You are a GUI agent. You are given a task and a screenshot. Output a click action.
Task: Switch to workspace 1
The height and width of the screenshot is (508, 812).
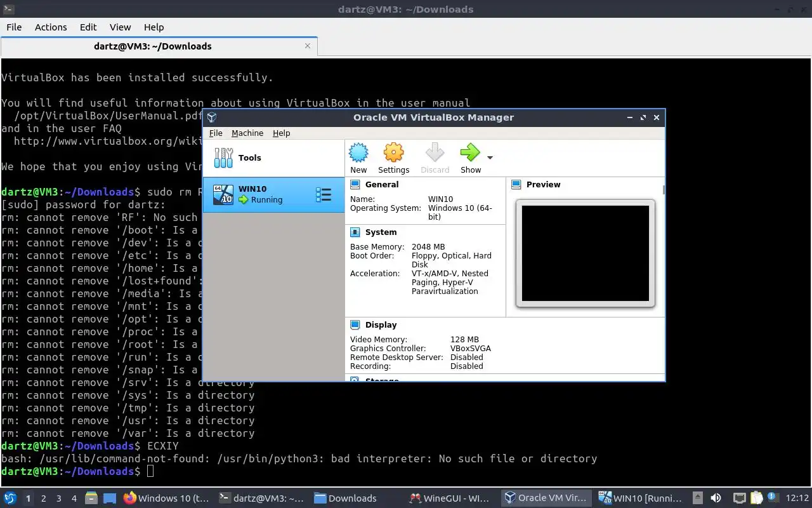point(28,498)
